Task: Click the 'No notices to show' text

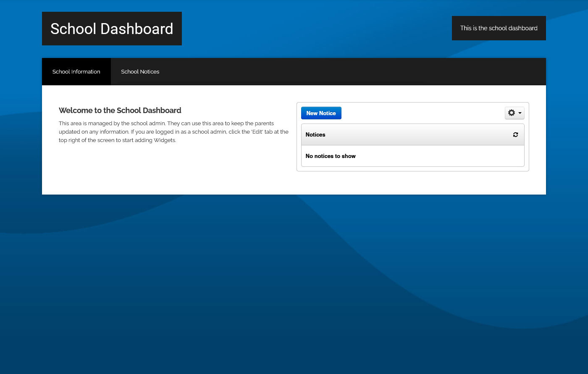Action: point(331,156)
